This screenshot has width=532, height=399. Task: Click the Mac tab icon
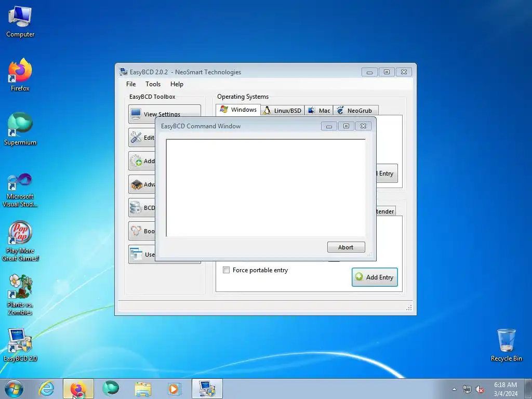[311, 110]
